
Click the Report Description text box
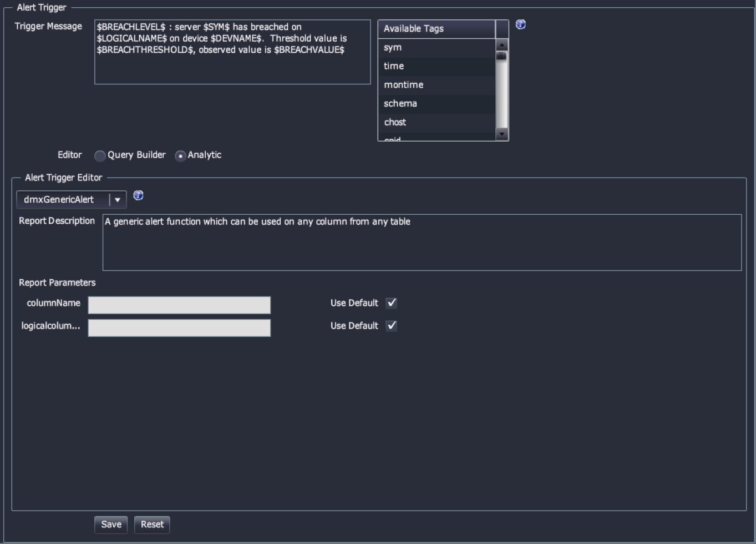click(422, 243)
